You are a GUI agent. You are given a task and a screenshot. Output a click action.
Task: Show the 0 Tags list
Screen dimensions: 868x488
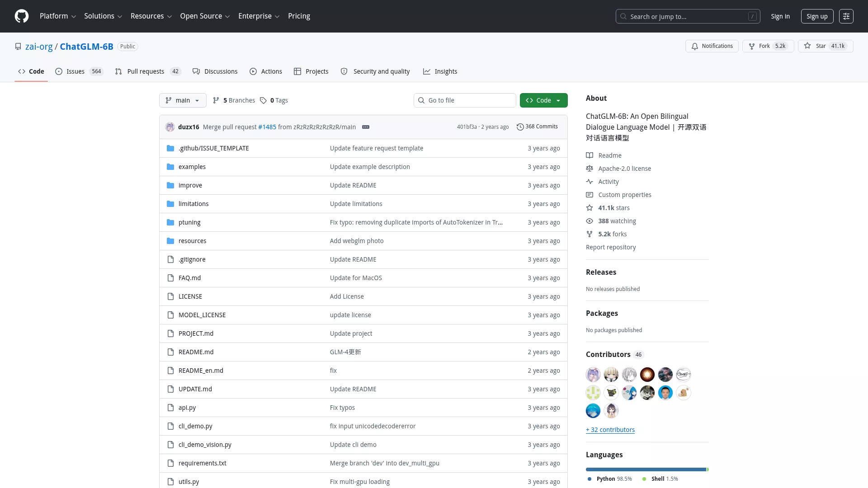[274, 100]
